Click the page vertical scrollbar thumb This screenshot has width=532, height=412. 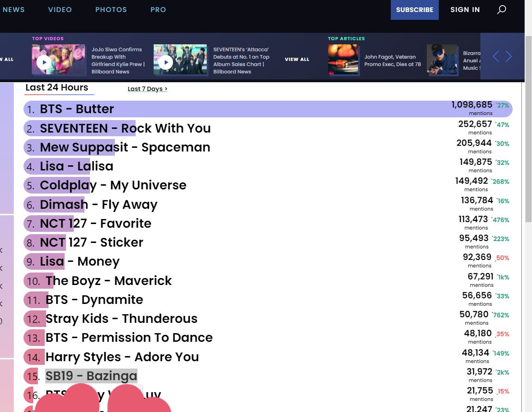click(x=528, y=128)
